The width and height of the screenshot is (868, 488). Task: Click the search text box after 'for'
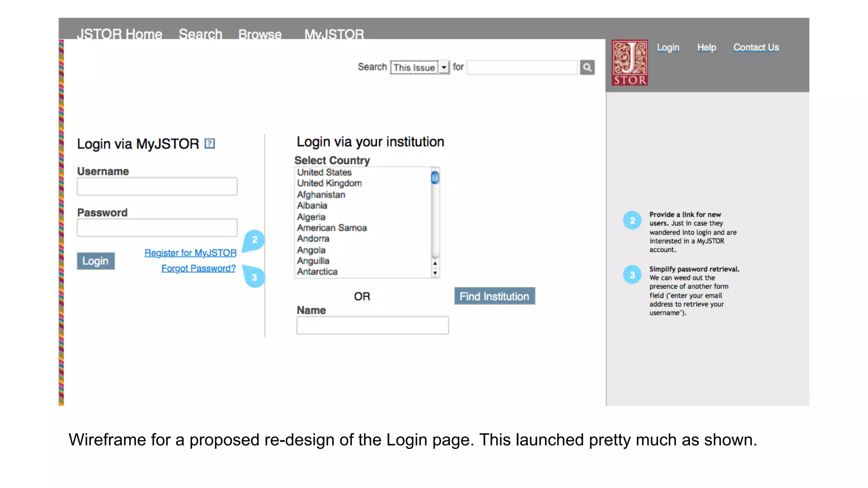[x=522, y=67]
